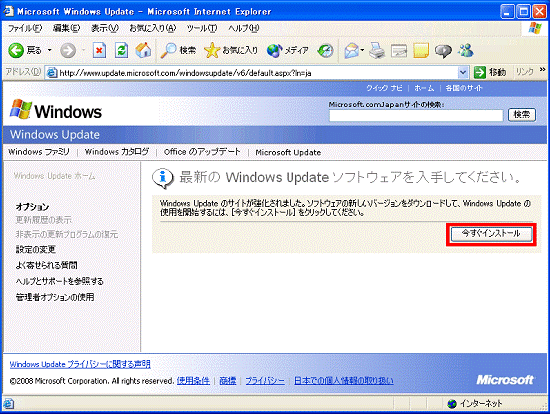
Task: Click 非表示の更新プログラムの復元 link
Action: (x=67, y=234)
